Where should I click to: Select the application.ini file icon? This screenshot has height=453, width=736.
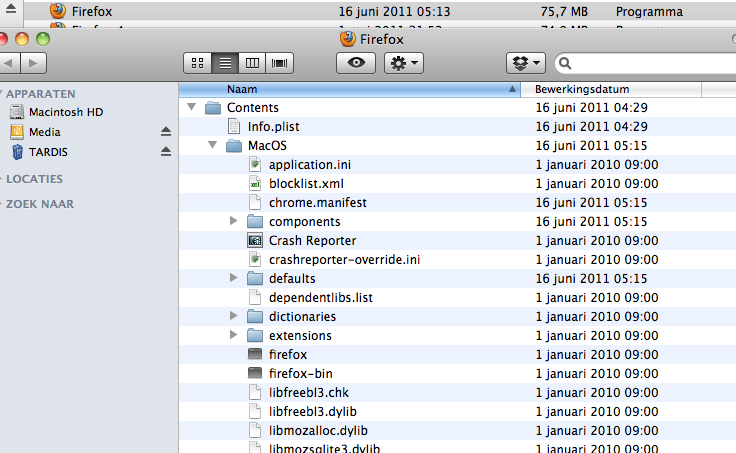(255, 164)
